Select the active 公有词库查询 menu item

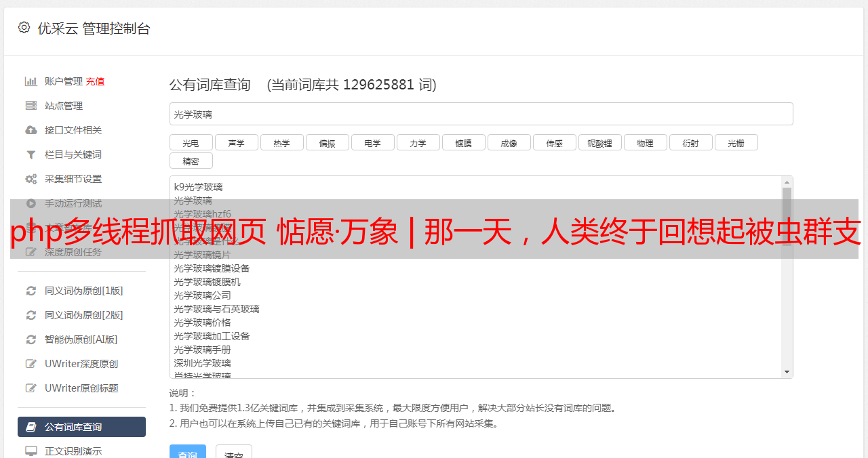81,427
